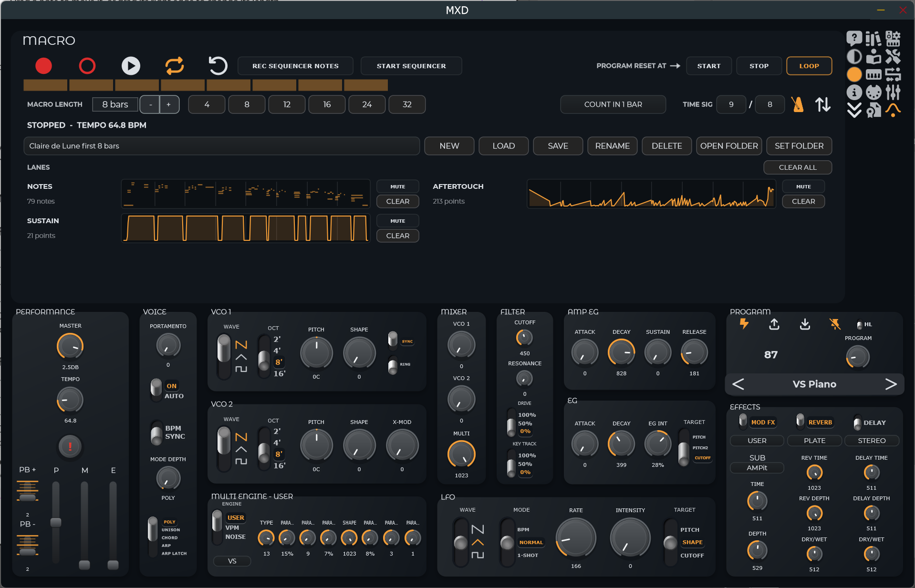
Task: Click the up-down swap arrows icon
Action: tap(822, 104)
